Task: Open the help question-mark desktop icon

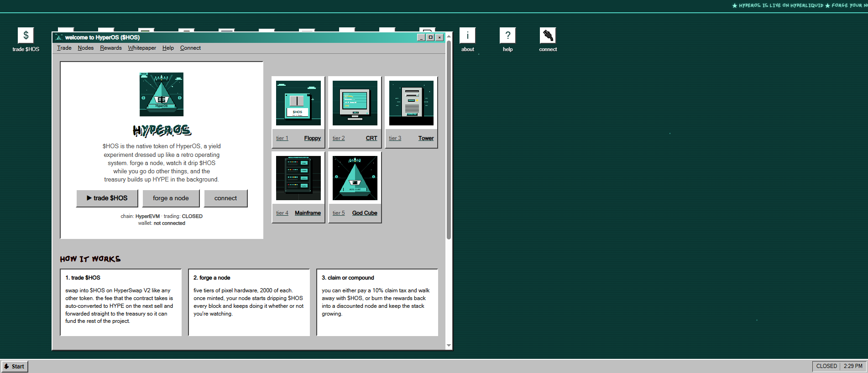Action: pyautogui.click(x=507, y=40)
